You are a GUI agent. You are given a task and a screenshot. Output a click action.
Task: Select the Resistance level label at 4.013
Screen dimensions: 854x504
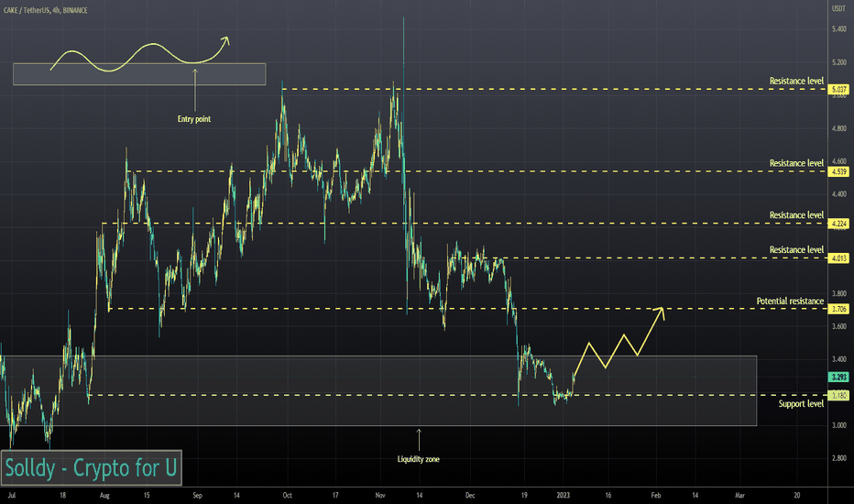[x=796, y=250]
